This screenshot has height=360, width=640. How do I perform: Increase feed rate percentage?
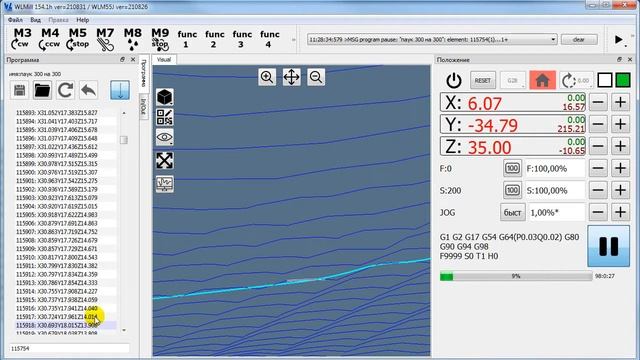pyautogui.click(x=620, y=168)
